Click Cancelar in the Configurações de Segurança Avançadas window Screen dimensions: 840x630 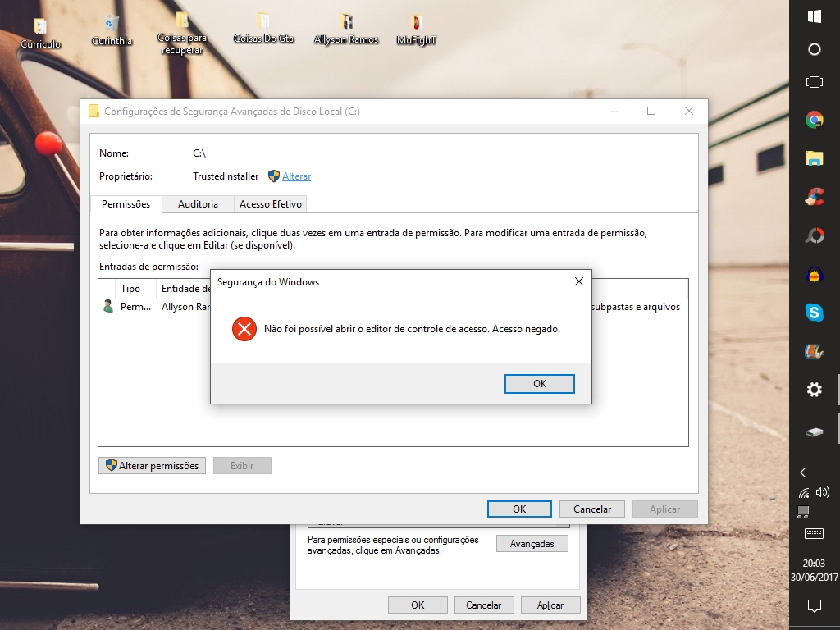[x=592, y=509]
